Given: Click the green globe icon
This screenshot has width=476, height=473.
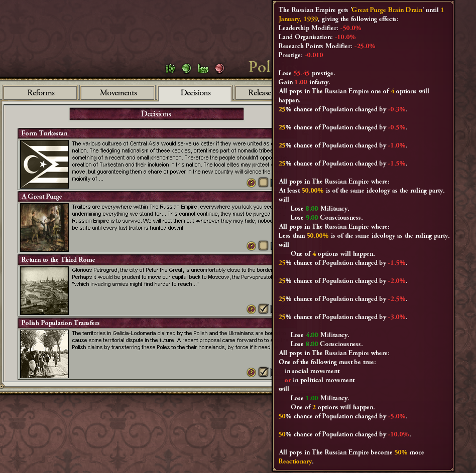Looking at the screenshot, I should coord(186,69).
